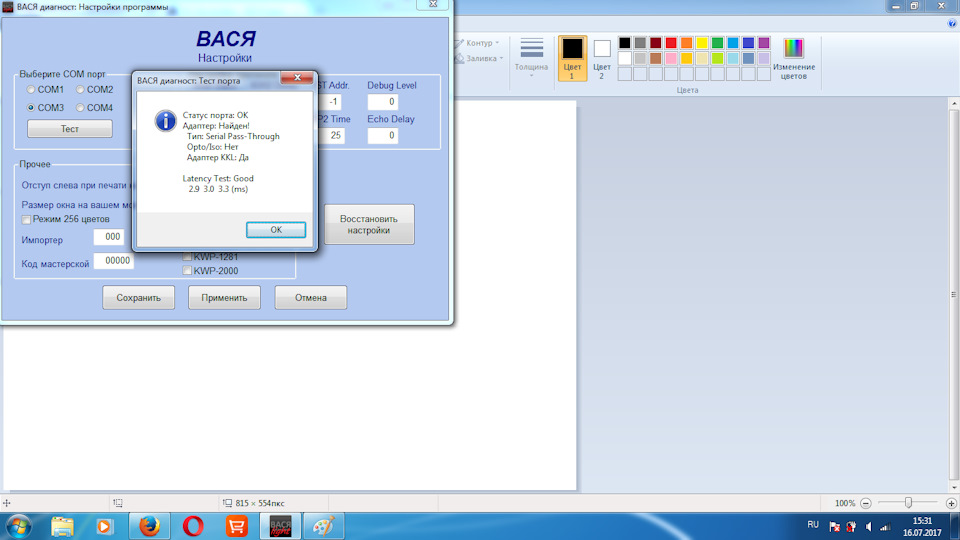Select Цвет 1 foreground color box
Image resolution: width=960 pixels, height=540 pixels.
[572, 58]
